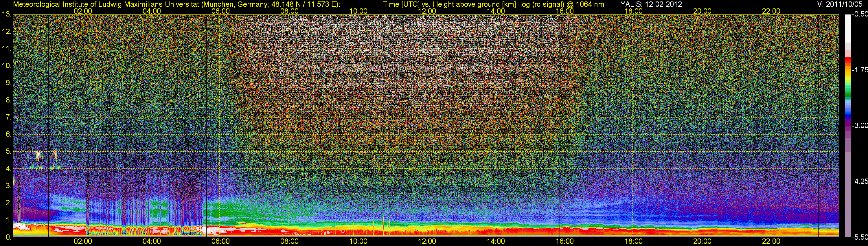Select the 04:00 label on the upper time axis
This screenshot has height=246, width=868.
point(152,11)
